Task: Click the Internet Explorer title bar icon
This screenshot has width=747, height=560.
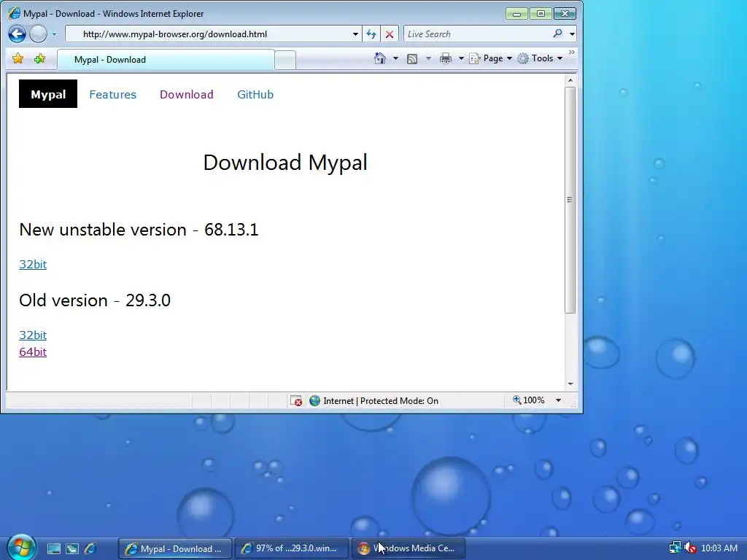Action: coord(15,13)
